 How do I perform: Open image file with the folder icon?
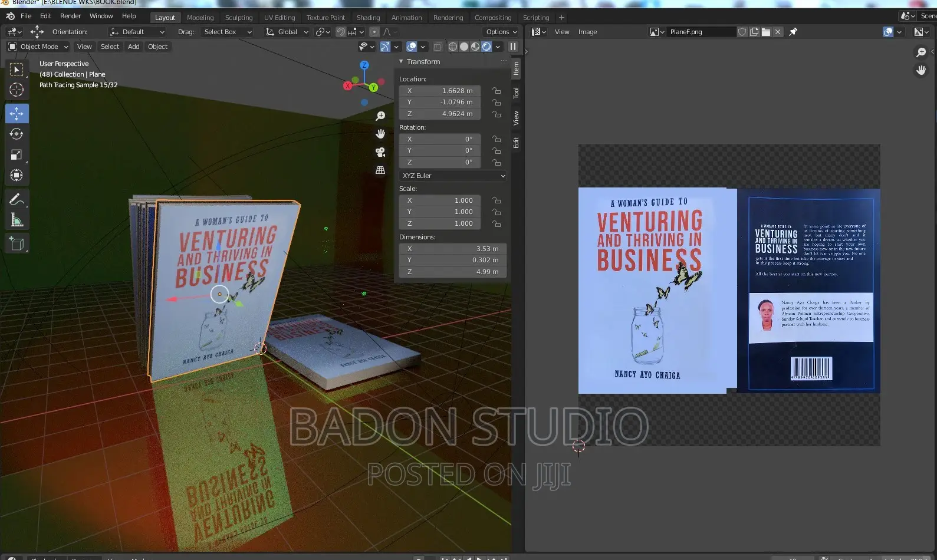tap(766, 32)
